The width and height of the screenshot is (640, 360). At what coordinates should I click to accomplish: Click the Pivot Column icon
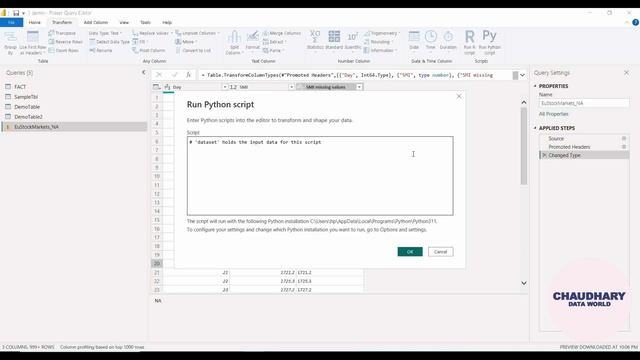(x=136, y=51)
